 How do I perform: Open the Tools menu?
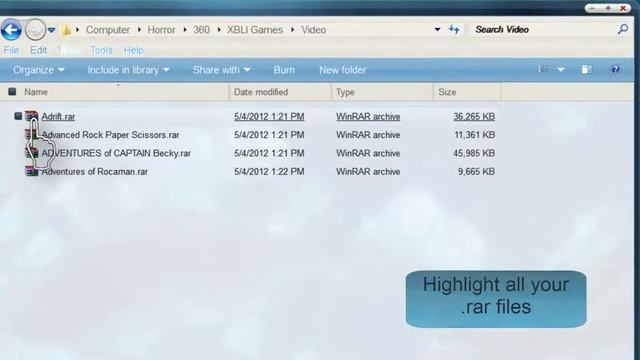tap(101, 50)
